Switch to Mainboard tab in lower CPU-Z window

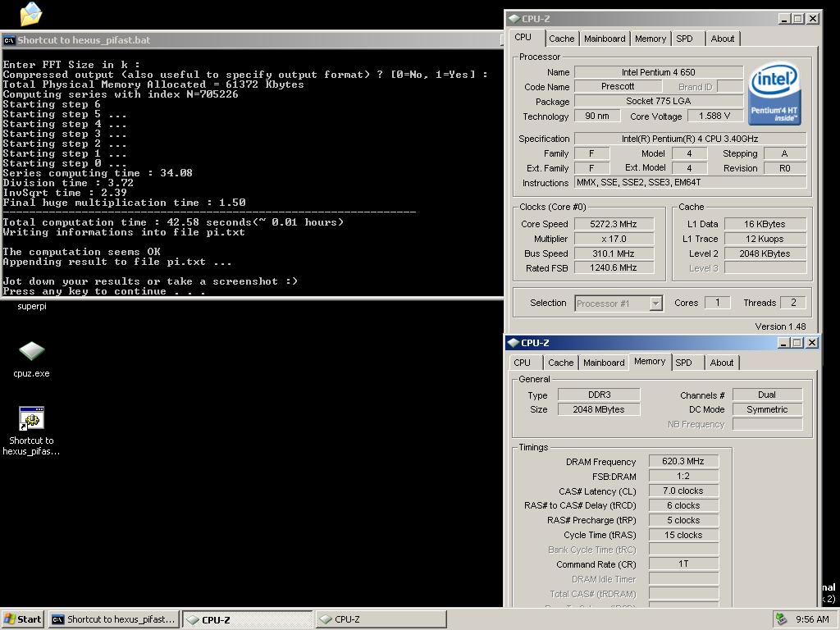pyautogui.click(x=604, y=363)
